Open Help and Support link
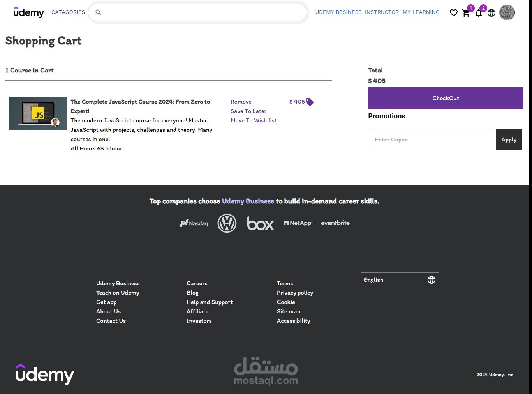The height and width of the screenshot is (394, 532). click(210, 302)
